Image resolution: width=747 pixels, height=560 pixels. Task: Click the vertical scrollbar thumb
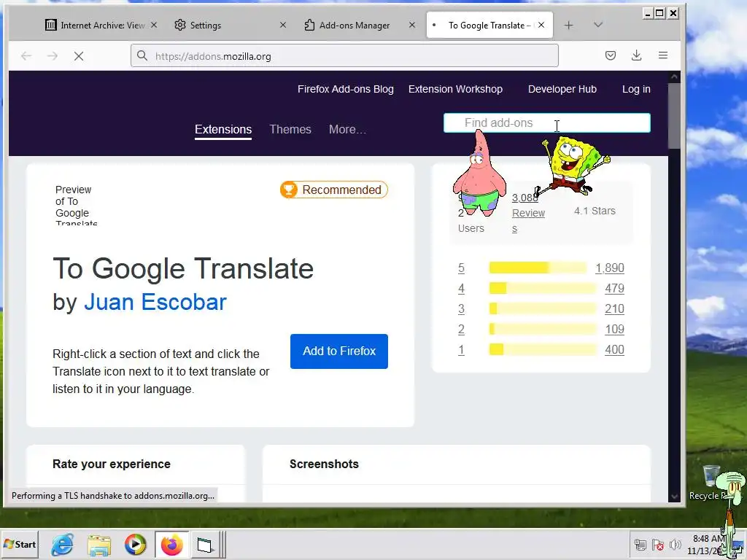pyautogui.click(x=674, y=116)
